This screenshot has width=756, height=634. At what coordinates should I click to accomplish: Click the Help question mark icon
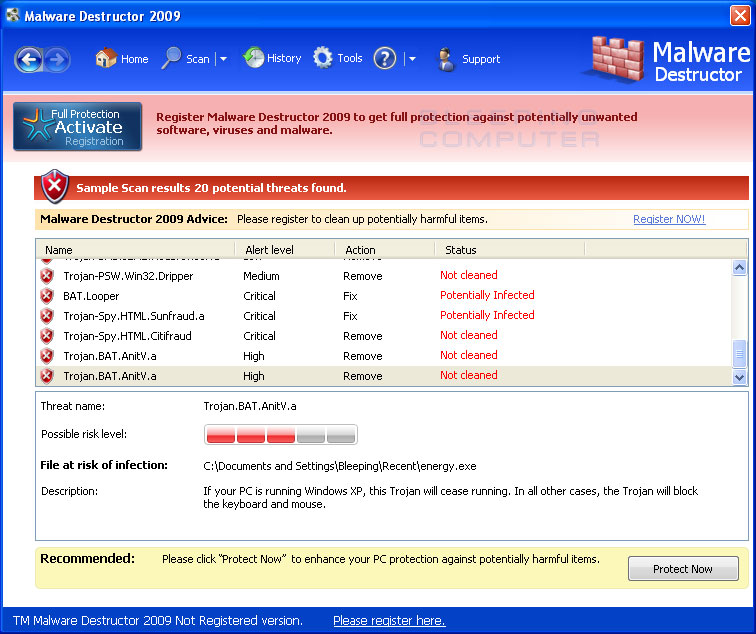tap(385, 59)
